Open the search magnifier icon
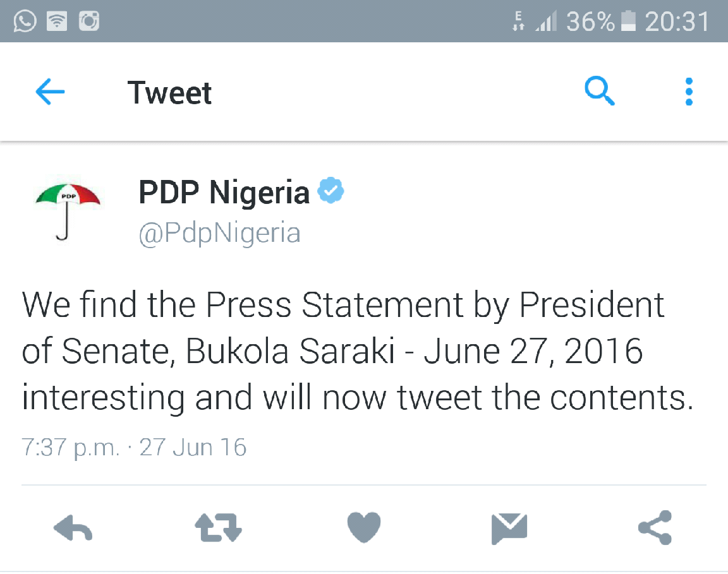 [x=599, y=90]
